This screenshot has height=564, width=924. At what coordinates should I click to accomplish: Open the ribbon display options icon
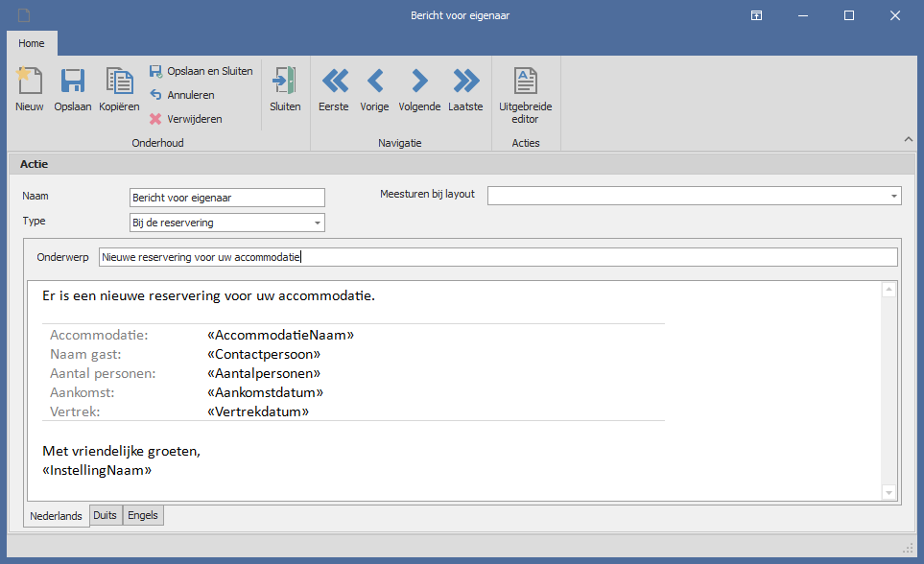tap(756, 15)
